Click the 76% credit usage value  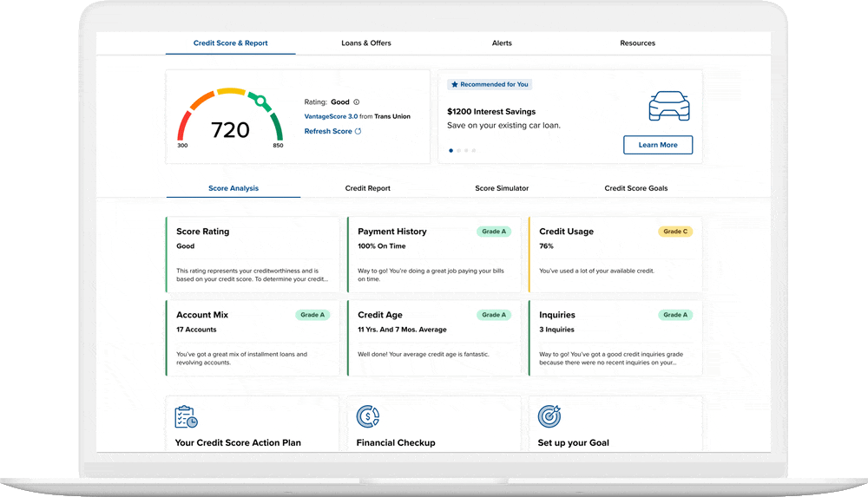point(546,246)
